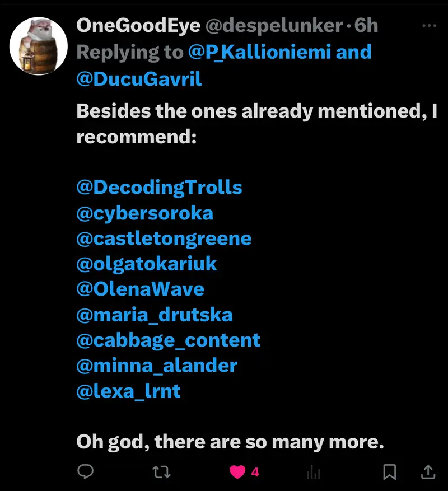Open the @OlenaWave profile link
The image size is (448, 491).
coord(140,289)
